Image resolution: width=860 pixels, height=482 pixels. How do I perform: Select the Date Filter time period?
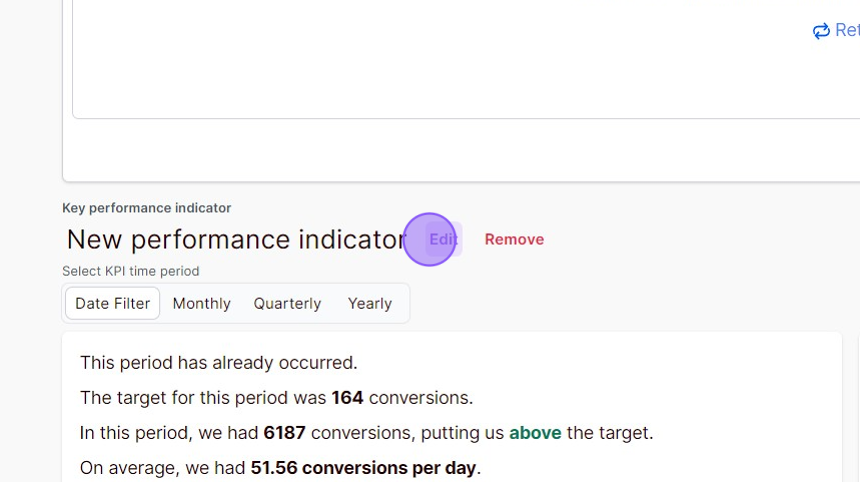point(113,303)
